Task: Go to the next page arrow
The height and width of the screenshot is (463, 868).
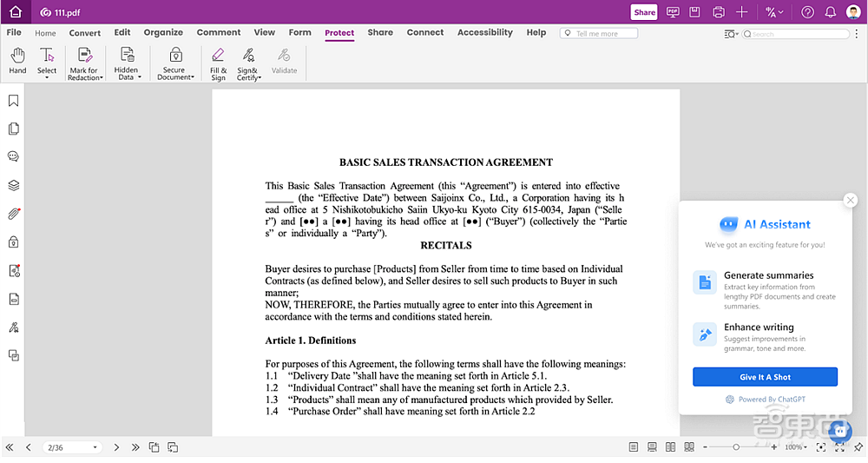Action: coord(116,447)
